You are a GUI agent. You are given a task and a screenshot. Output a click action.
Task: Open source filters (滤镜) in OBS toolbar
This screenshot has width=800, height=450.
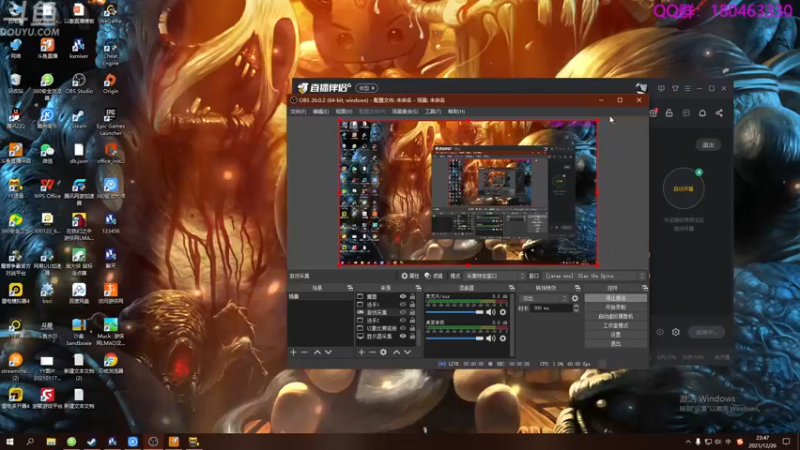[434, 276]
